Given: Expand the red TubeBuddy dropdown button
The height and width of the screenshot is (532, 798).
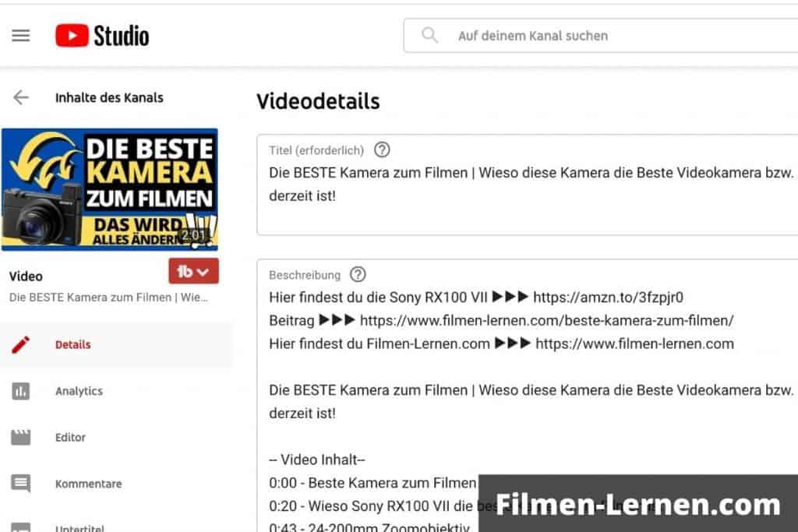Looking at the screenshot, I should pyautogui.click(x=194, y=271).
